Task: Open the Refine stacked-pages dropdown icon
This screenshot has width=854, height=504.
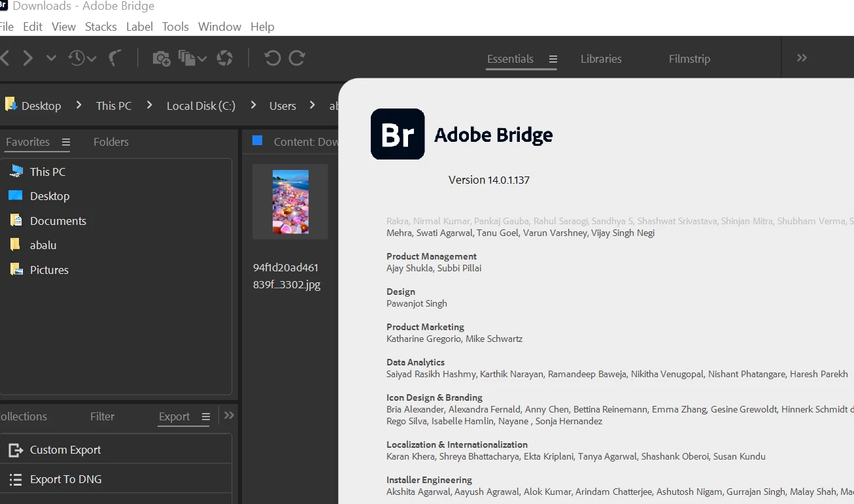Action: (193, 58)
